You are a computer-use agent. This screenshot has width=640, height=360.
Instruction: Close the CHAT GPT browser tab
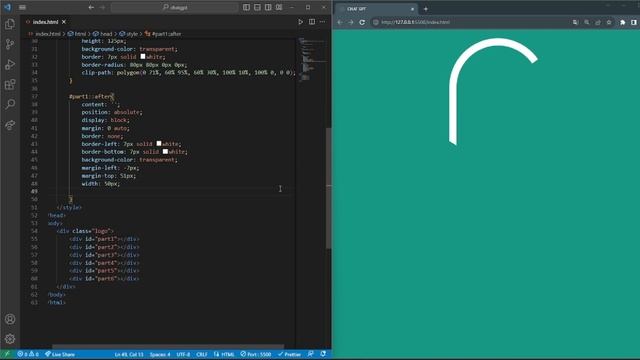412,9
